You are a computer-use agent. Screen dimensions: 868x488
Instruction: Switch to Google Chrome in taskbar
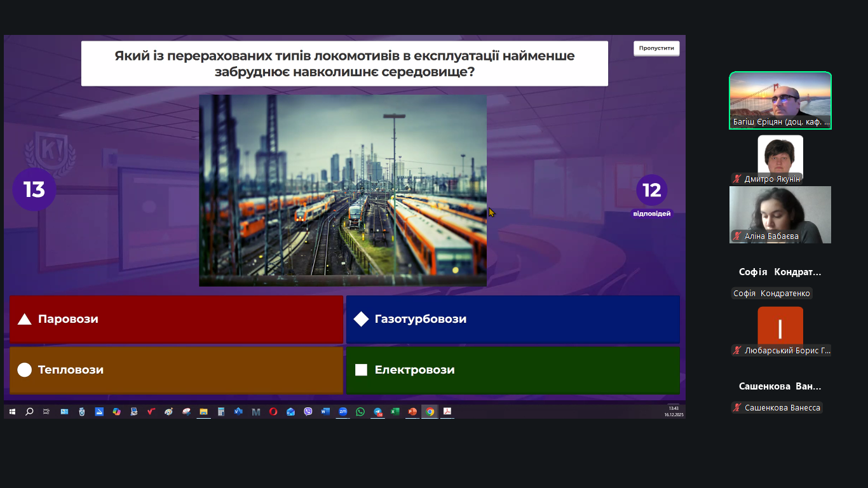430,412
